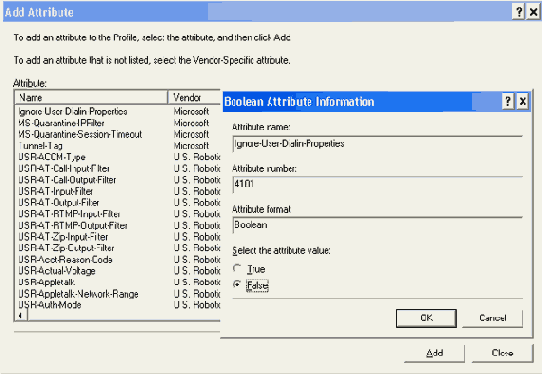Click the Attribute name field
This screenshot has height=374, width=542.
pos(377,144)
